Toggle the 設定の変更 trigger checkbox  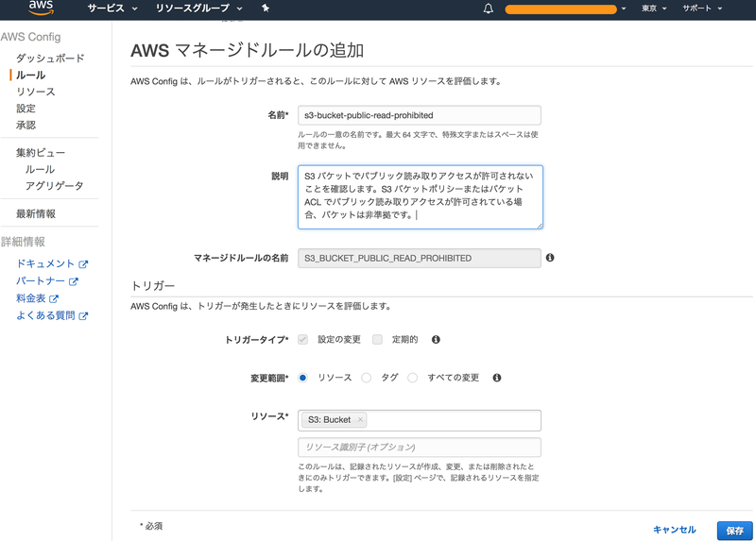point(302,340)
